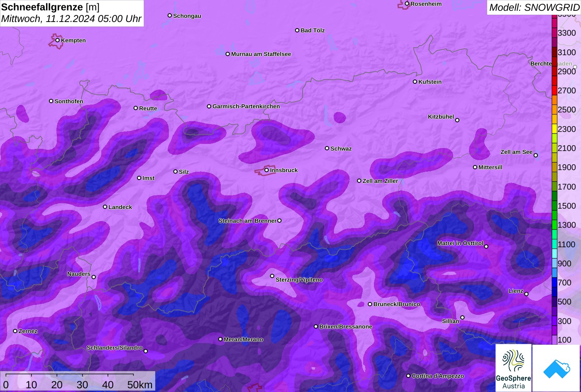Viewport: 581px width, 392px height.
Task: Click the 3300 legend value
Action: (x=567, y=33)
